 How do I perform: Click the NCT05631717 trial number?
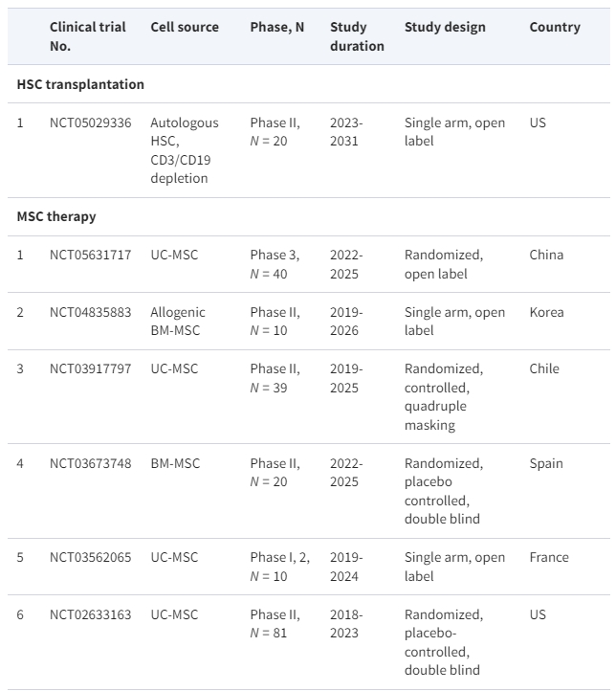(x=91, y=255)
